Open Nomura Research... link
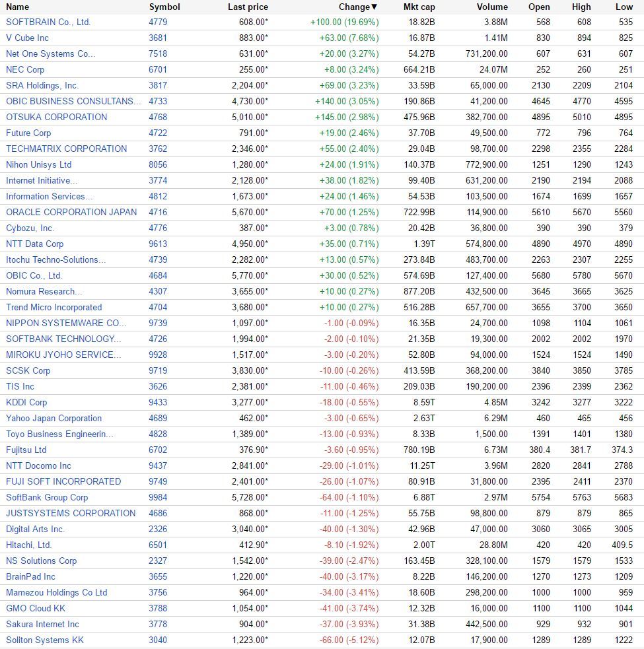This screenshot has width=644, height=649. [44, 292]
